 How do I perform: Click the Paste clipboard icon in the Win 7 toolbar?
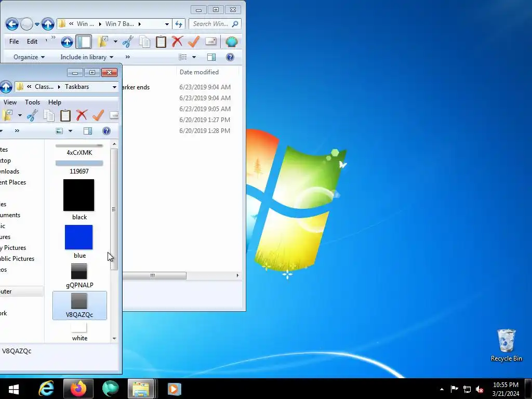(161, 42)
